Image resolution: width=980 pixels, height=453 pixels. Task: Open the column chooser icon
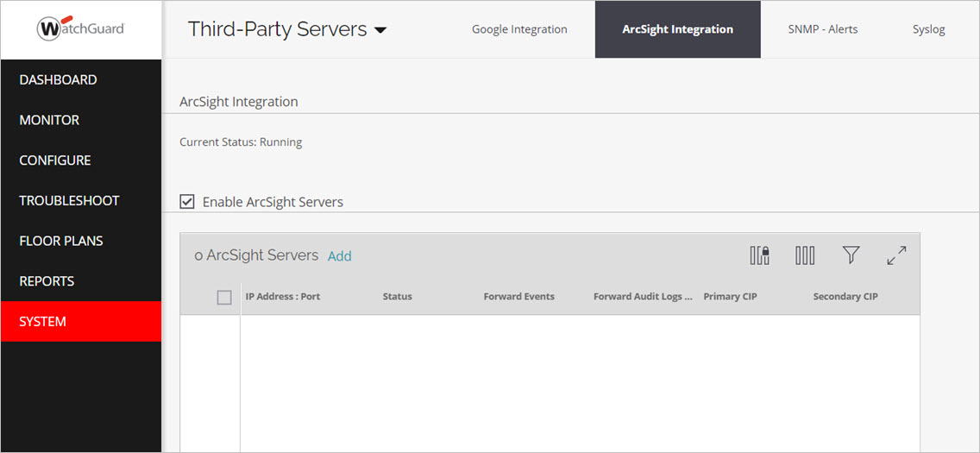[805, 255]
